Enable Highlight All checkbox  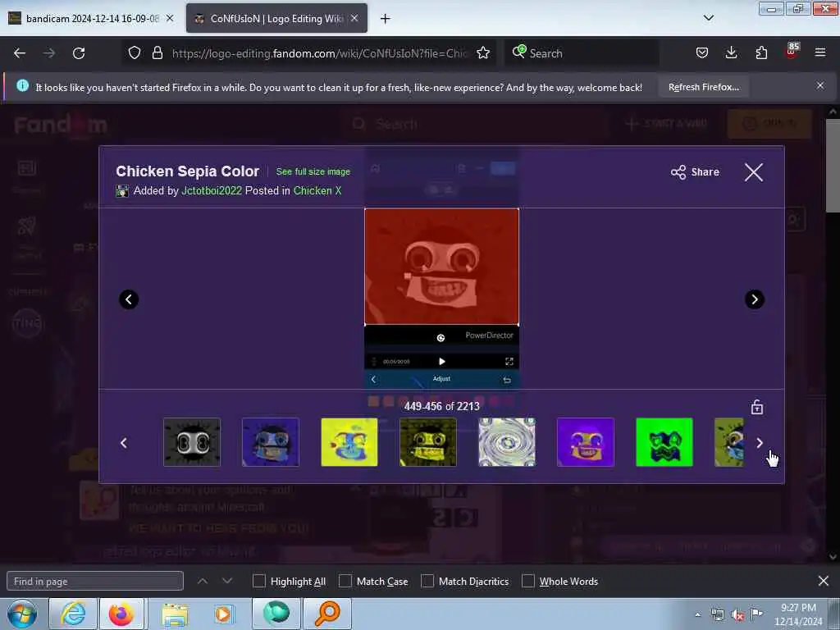coord(258,582)
